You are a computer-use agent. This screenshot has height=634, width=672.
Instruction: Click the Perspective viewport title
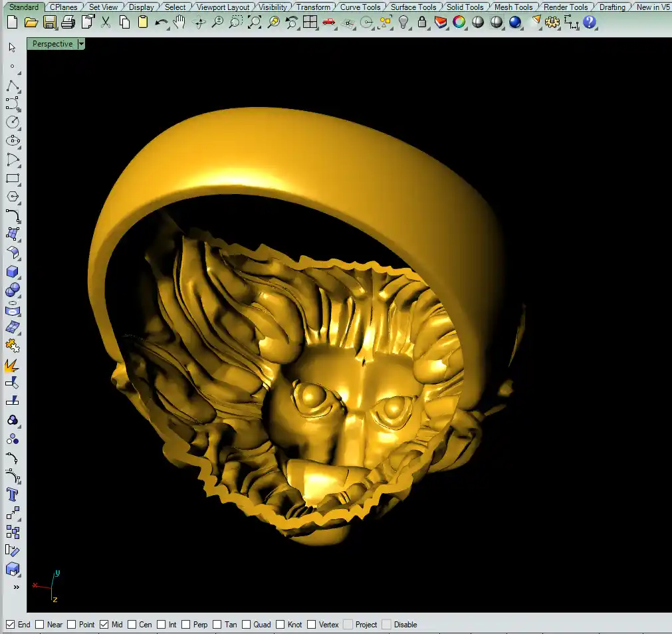53,44
